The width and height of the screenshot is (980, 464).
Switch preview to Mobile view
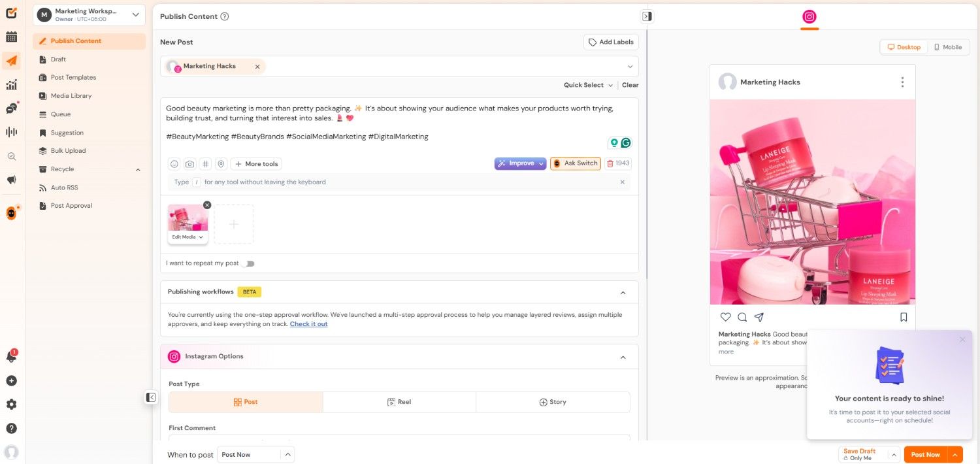pyautogui.click(x=948, y=47)
